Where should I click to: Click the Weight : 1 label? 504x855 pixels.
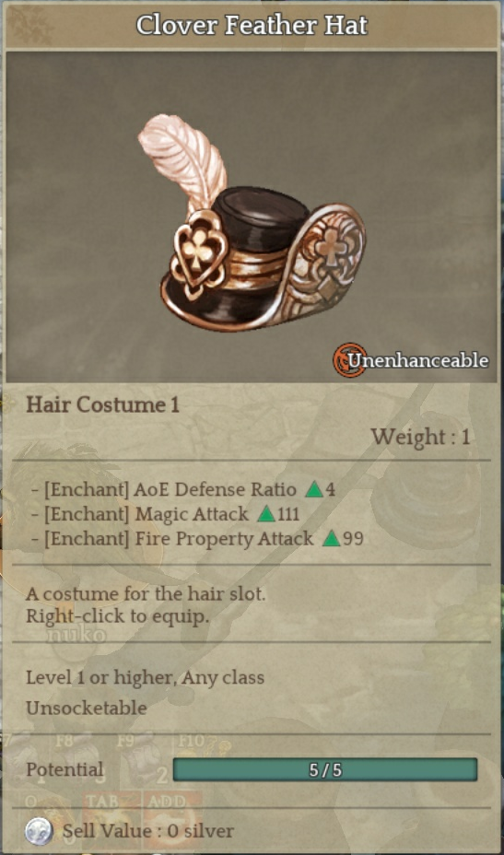click(420, 437)
